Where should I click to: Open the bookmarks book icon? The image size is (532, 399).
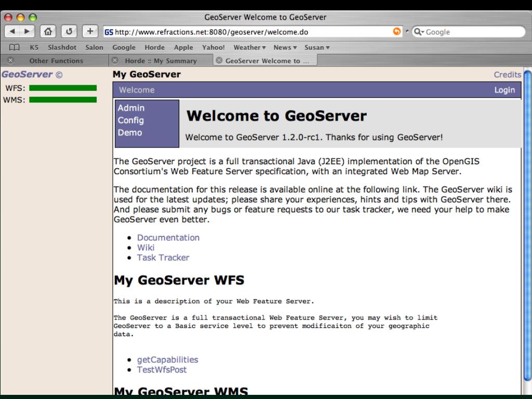pyautogui.click(x=14, y=47)
